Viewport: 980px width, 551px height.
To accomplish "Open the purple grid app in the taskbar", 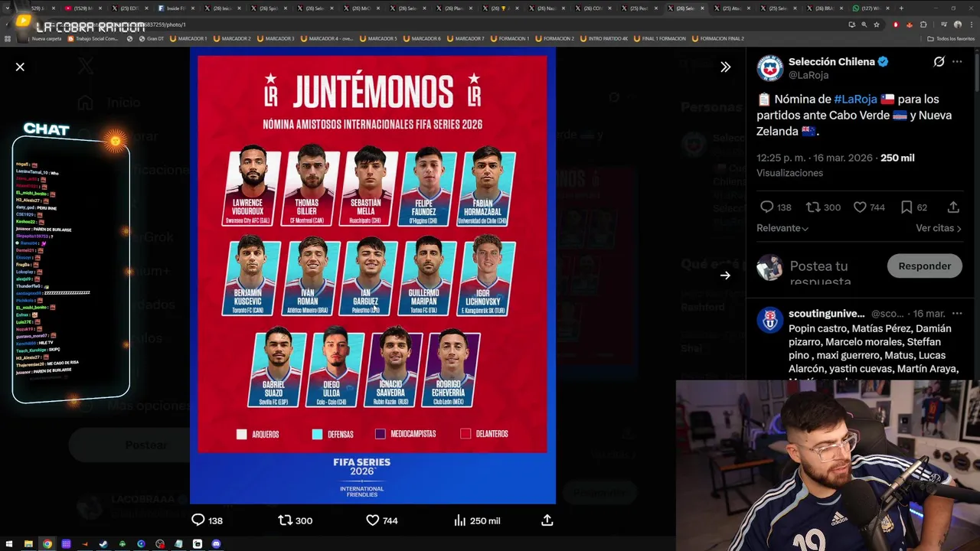I will point(66,544).
